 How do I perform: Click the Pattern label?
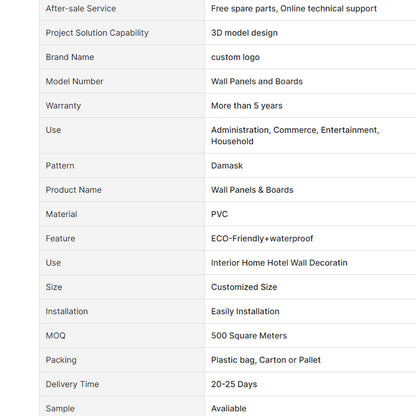60,166
